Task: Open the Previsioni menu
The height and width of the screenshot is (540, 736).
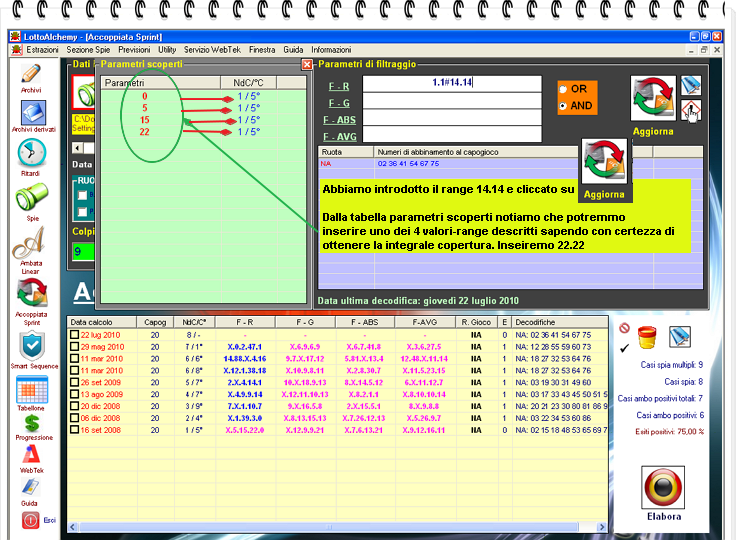Action: pos(134,50)
